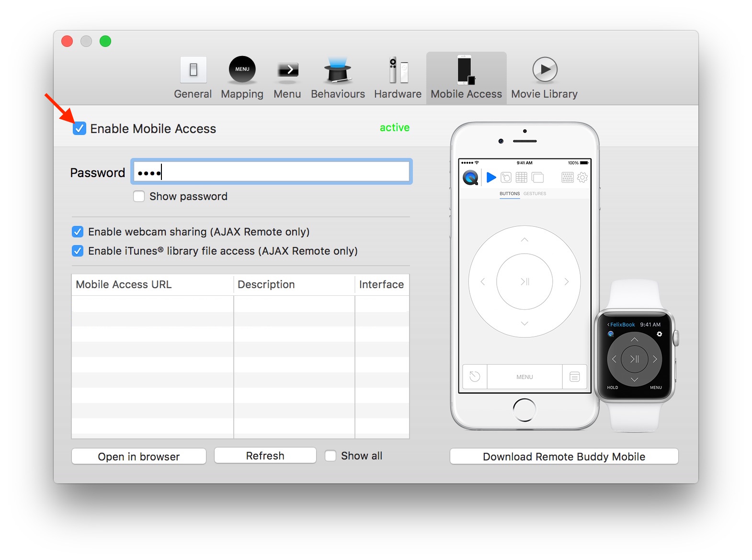The image size is (752, 560).
Task: Sort by Mobile Access URL column header
Action: [152, 284]
